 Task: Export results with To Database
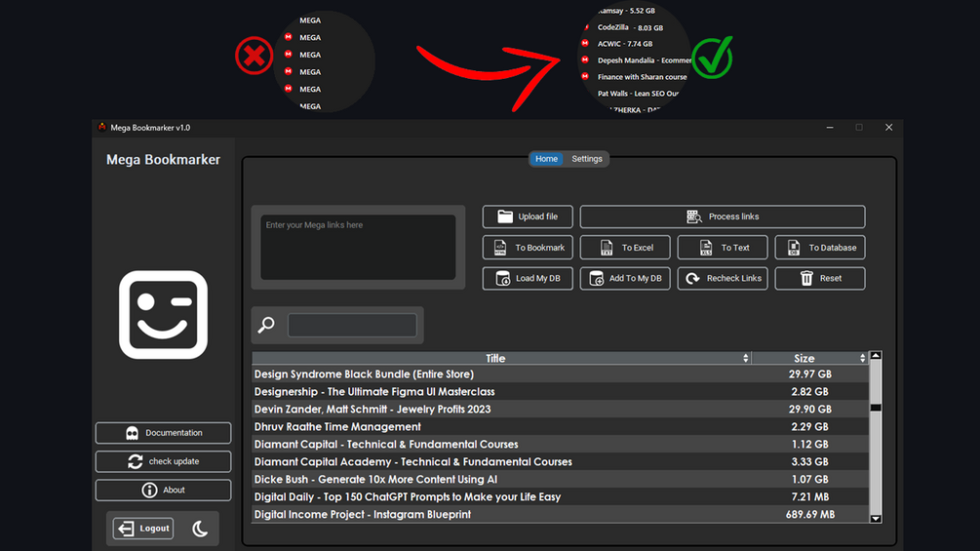click(820, 248)
